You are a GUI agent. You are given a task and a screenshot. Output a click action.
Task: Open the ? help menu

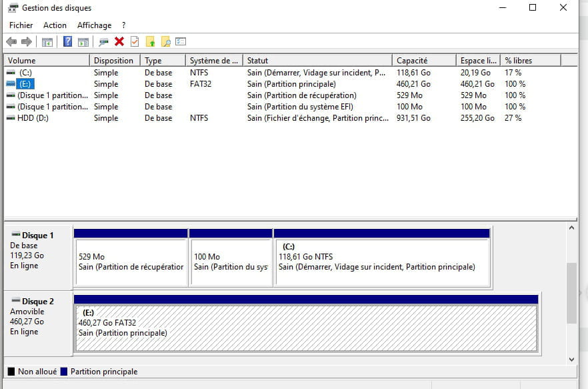click(x=124, y=25)
